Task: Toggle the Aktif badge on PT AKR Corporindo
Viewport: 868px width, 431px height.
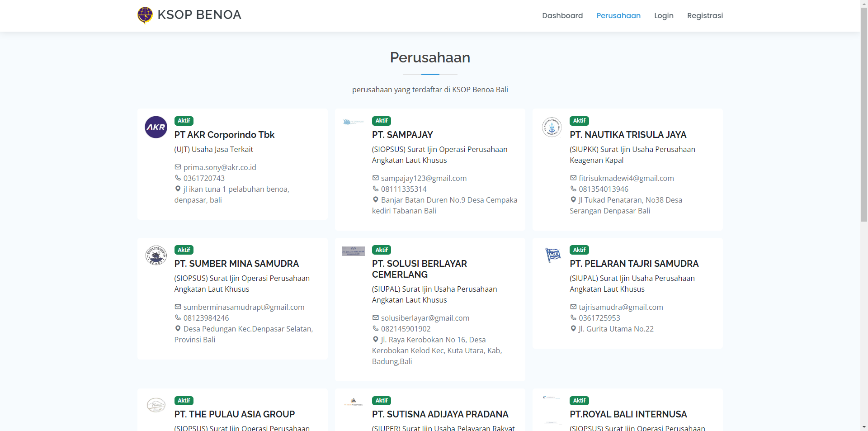Action: tap(184, 121)
